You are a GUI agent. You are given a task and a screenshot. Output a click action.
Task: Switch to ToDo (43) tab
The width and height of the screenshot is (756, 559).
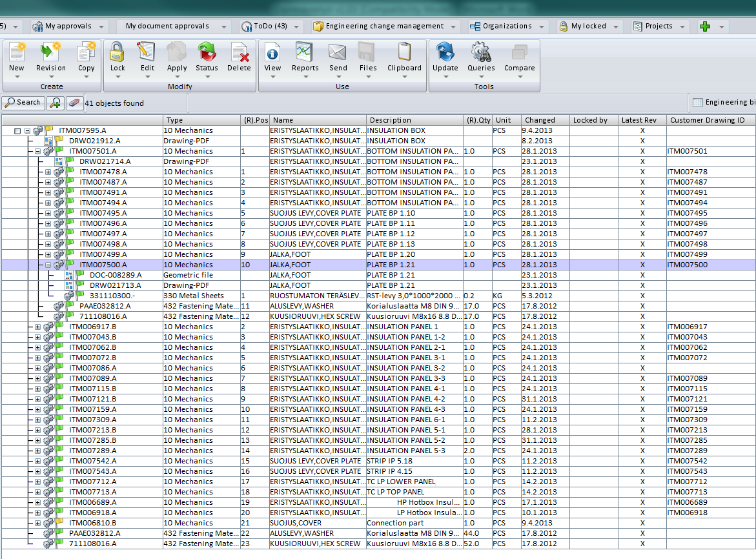pos(270,26)
